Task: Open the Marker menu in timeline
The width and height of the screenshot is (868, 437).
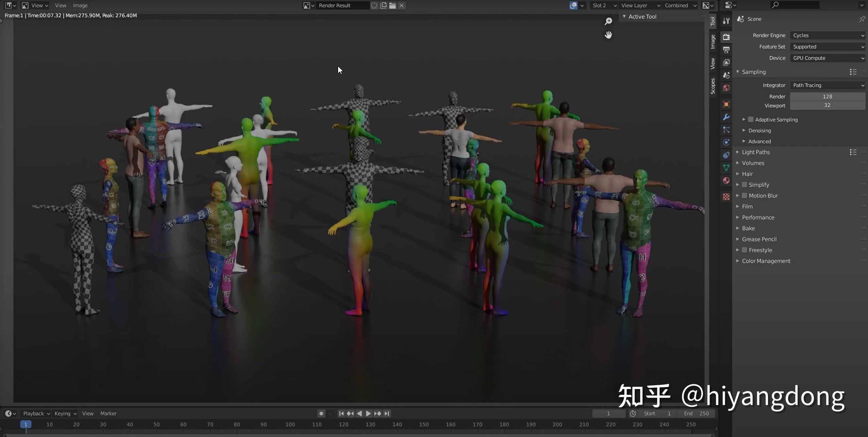Action: pos(108,413)
